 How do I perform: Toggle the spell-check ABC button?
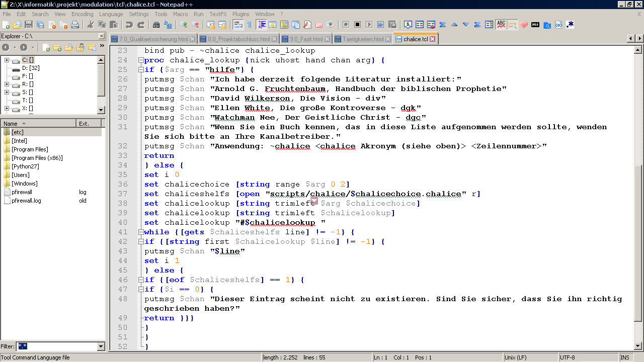tap(501, 25)
